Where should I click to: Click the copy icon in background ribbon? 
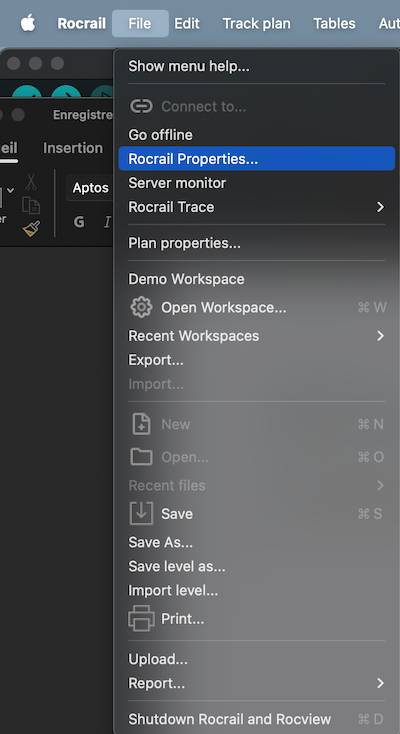click(31, 205)
